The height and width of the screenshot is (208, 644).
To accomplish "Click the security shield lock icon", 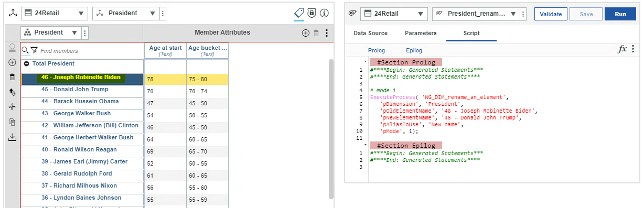I will click(x=312, y=13).
